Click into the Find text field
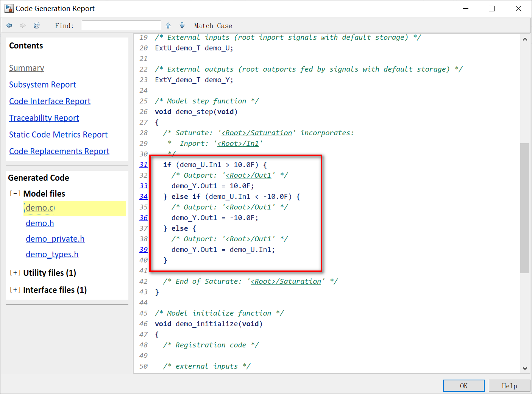The image size is (532, 394). click(122, 25)
